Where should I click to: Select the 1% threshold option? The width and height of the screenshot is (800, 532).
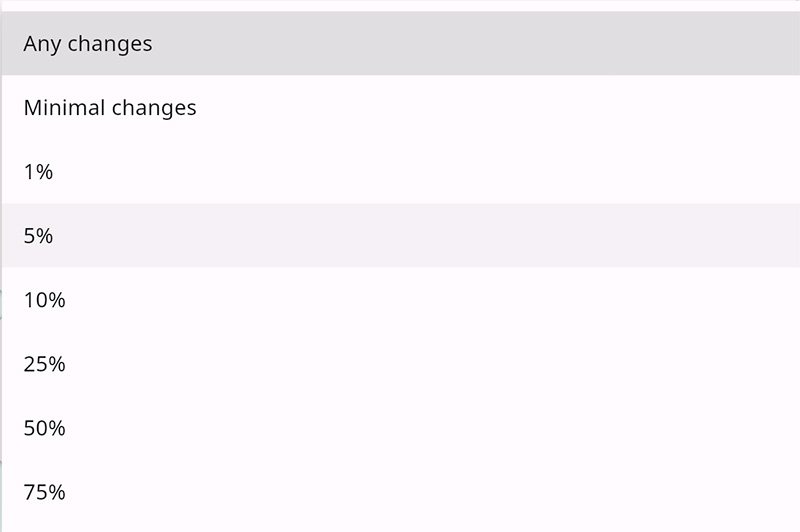[x=38, y=172]
